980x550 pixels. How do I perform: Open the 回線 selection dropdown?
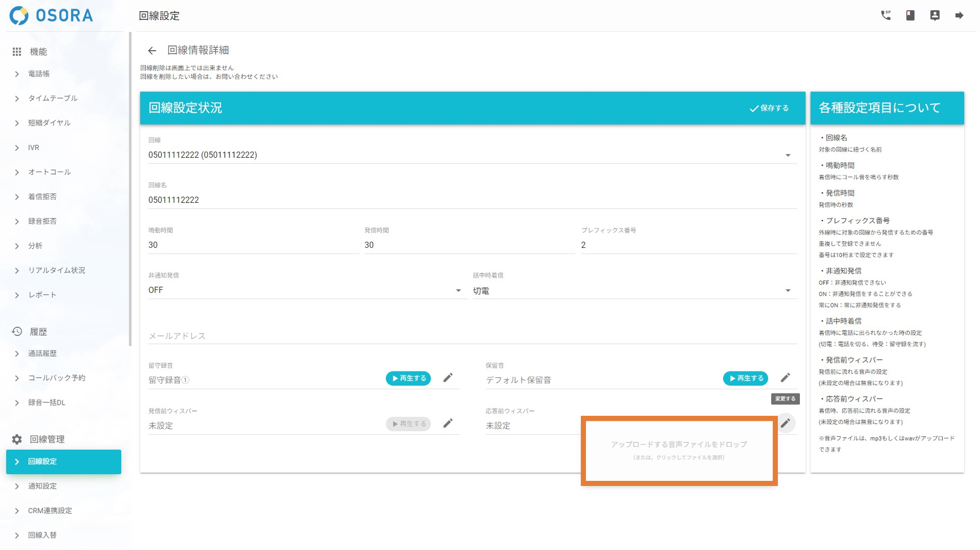tap(788, 155)
